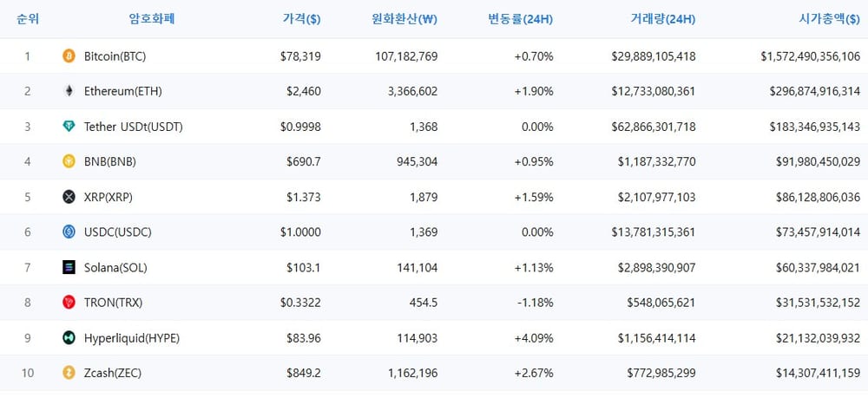Select Bitcoin volume $29,889,105,418

(x=654, y=55)
